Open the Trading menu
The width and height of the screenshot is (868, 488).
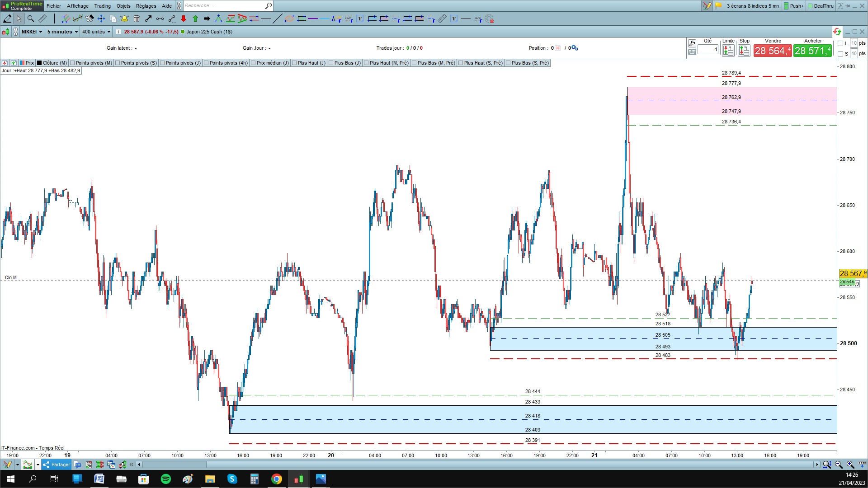pyautogui.click(x=102, y=6)
